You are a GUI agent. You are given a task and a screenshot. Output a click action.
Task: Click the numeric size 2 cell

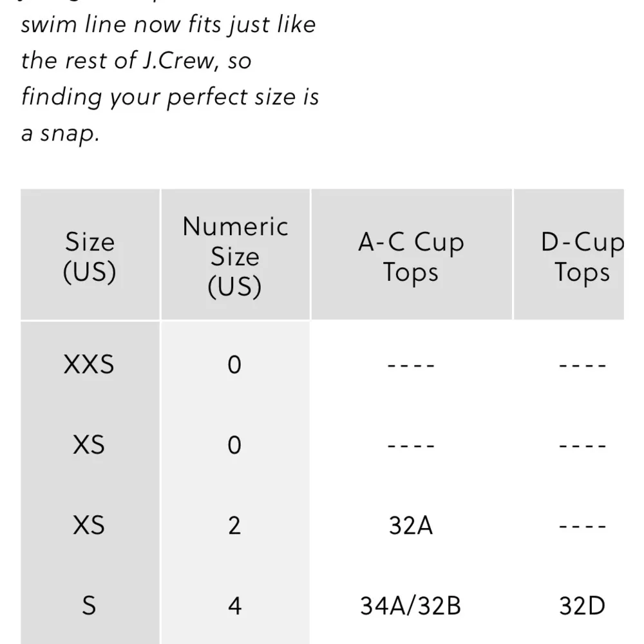[x=235, y=526]
